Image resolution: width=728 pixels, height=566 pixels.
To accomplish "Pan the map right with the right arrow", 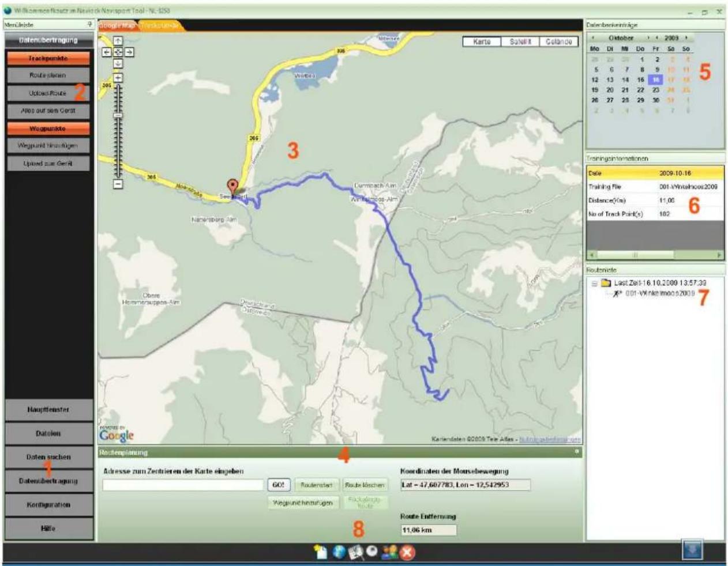I will point(129,52).
